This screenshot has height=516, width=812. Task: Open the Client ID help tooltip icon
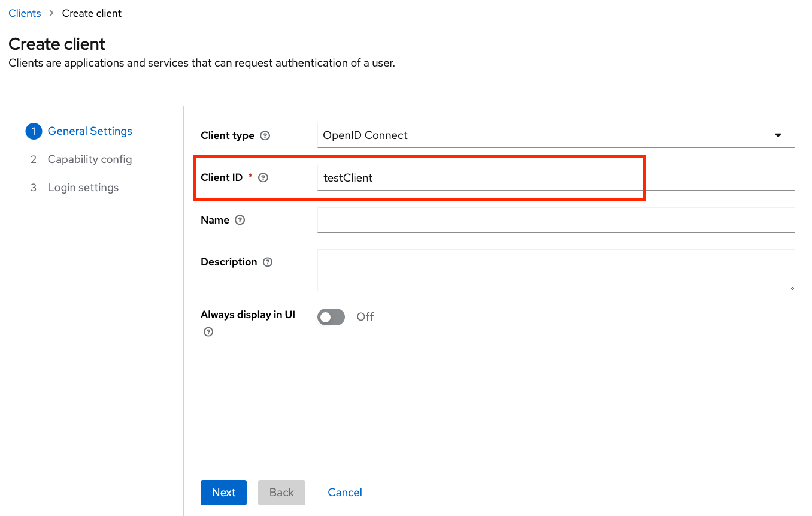(x=263, y=177)
